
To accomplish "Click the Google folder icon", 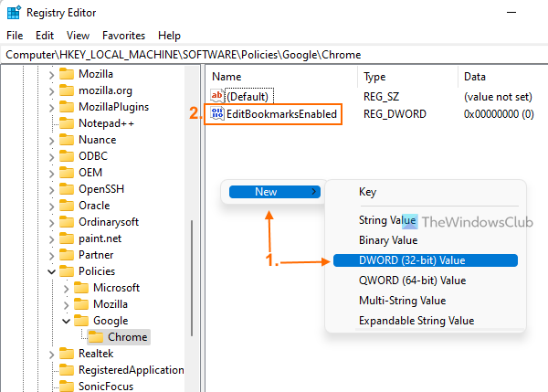I will click(81, 321).
